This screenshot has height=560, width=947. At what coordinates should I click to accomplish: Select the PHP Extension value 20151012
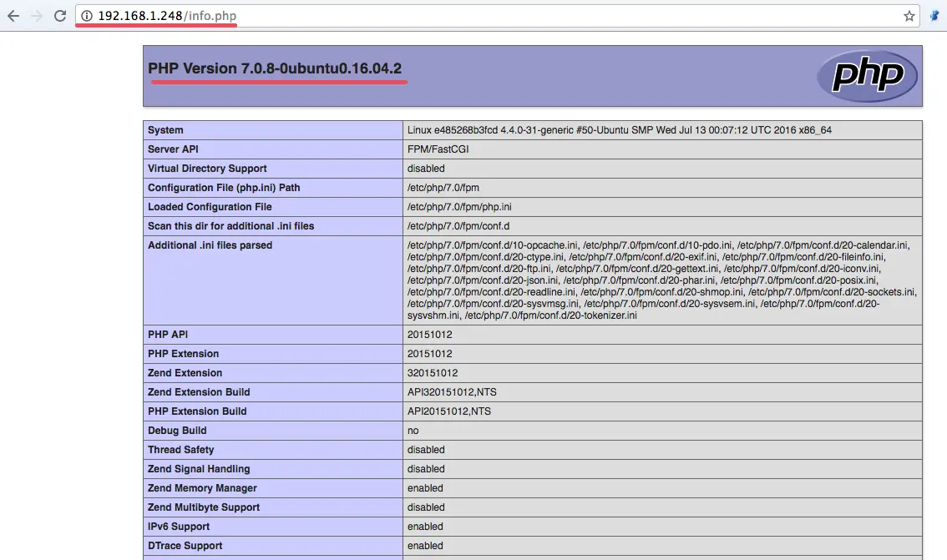tap(429, 354)
